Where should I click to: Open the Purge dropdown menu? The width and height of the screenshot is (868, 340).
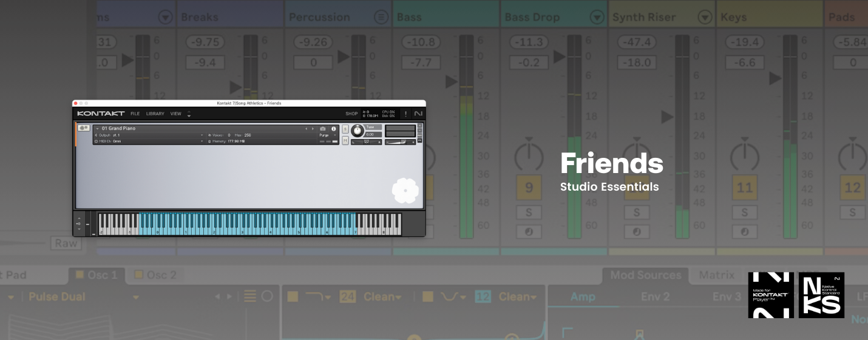coord(328,135)
